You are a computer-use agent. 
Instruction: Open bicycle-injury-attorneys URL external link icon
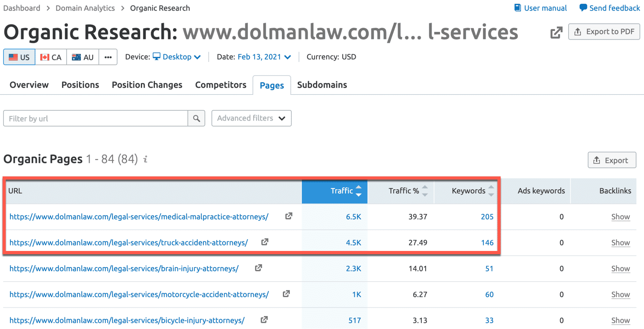point(264,320)
